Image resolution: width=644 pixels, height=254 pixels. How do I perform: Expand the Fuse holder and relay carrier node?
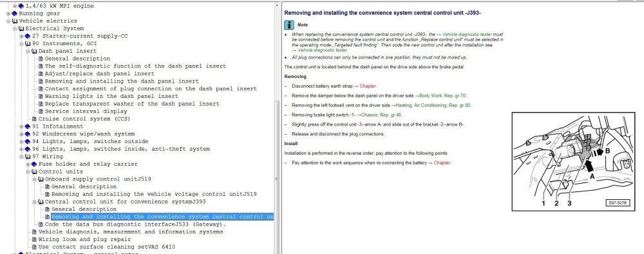pyautogui.click(x=28, y=164)
